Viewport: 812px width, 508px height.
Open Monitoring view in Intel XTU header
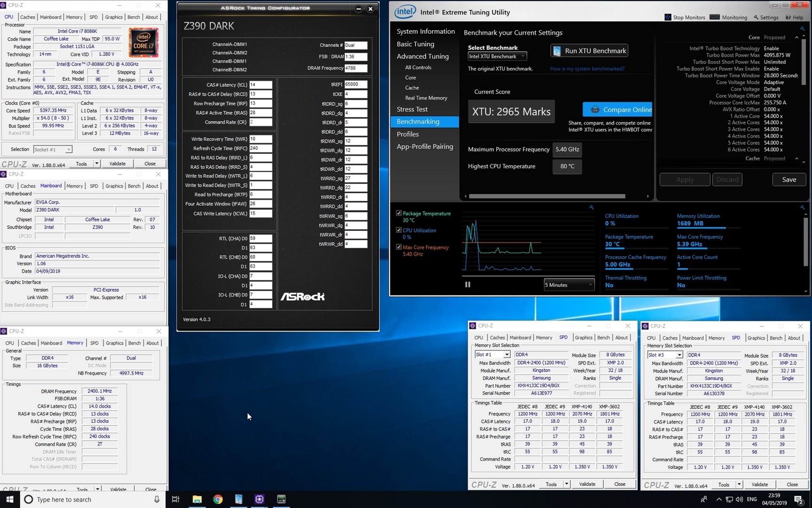tap(728, 17)
